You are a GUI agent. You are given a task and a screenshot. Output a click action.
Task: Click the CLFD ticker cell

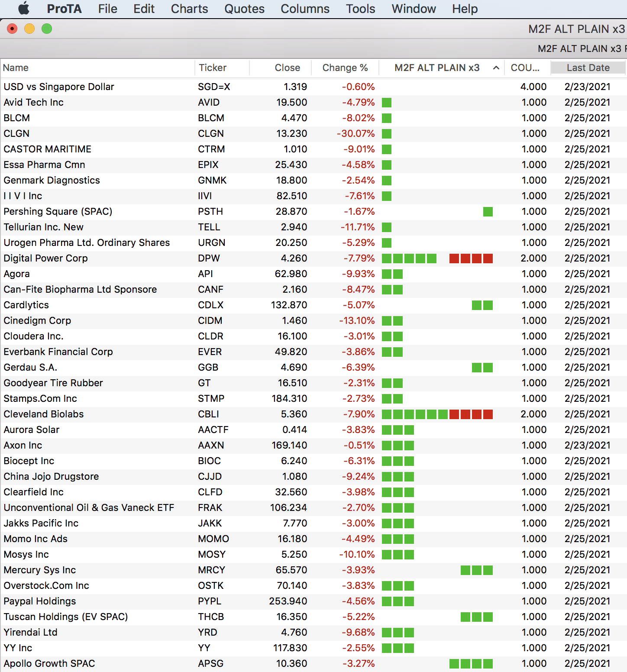tap(210, 492)
